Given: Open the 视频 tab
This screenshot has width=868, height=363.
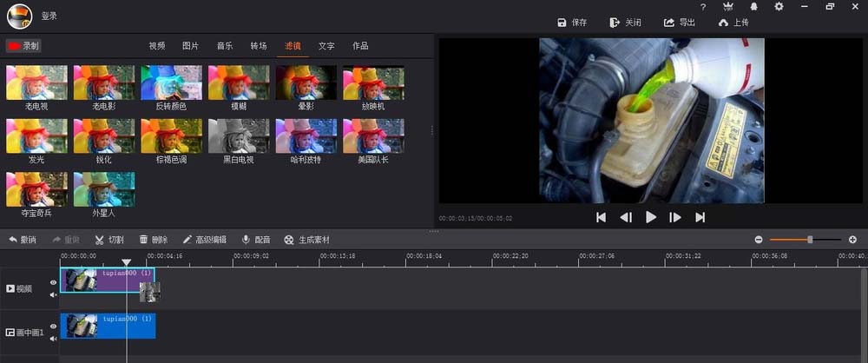Looking at the screenshot, I should pos(156,46).
